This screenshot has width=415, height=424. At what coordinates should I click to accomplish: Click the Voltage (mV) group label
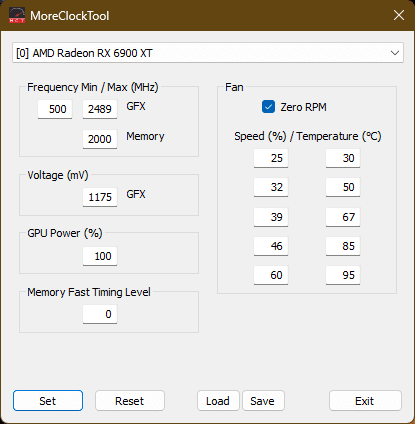coord(58,175)
